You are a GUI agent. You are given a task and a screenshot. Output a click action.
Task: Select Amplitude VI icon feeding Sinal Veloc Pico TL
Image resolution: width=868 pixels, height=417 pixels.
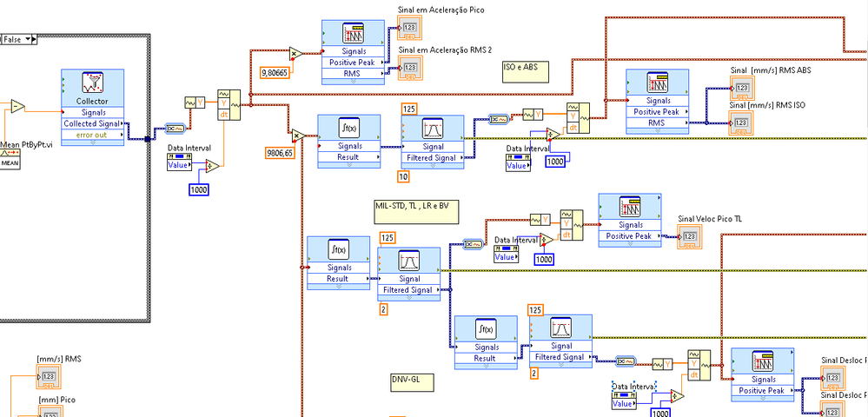point(630,207)
